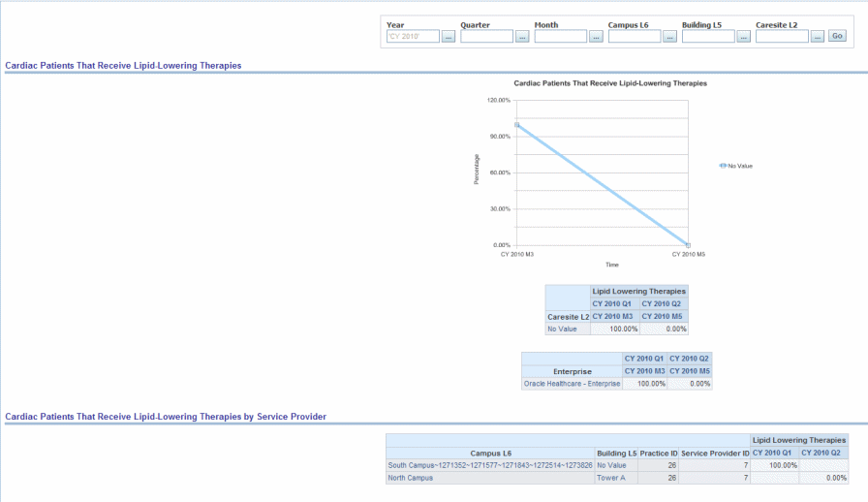Open the Quarter value picker button

522,37
